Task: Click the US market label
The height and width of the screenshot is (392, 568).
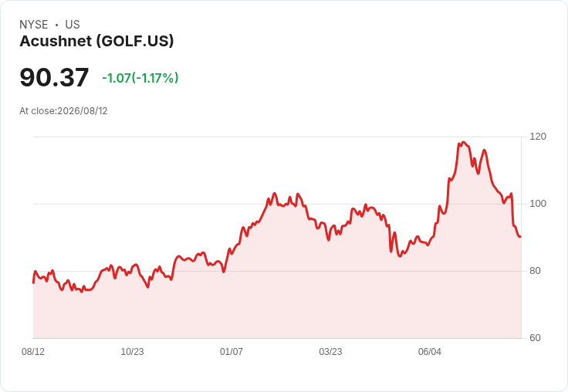Action: [x=73, y=25]
